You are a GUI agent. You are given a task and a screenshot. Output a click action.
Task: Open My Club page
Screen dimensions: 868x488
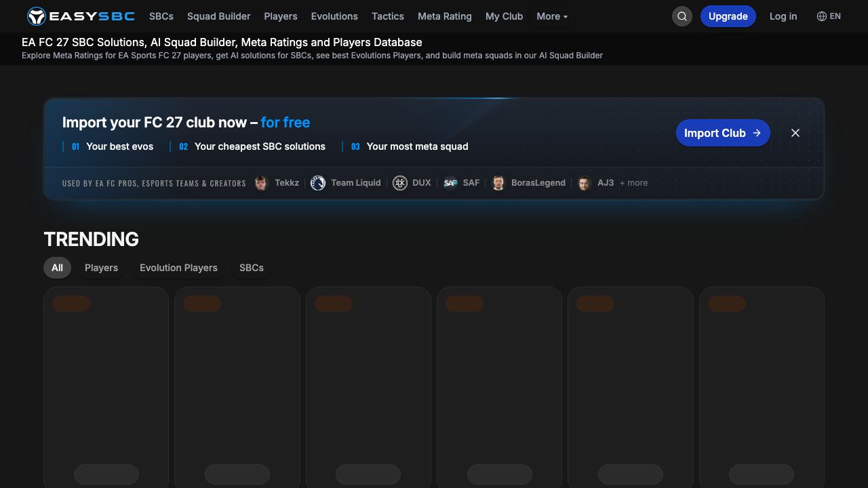(x=504, y=16)
